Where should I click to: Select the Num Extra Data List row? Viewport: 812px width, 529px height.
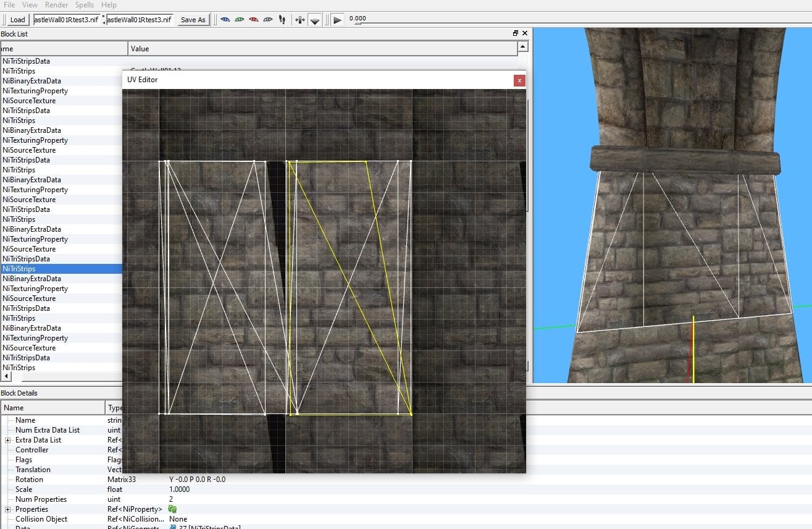click(x=61, y=430)
